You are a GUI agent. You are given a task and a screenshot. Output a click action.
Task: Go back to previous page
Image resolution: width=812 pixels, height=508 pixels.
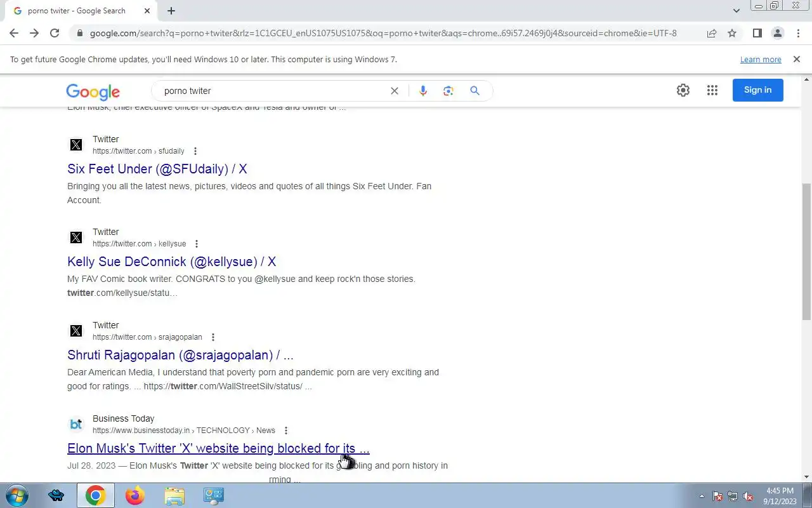(14, 33)
